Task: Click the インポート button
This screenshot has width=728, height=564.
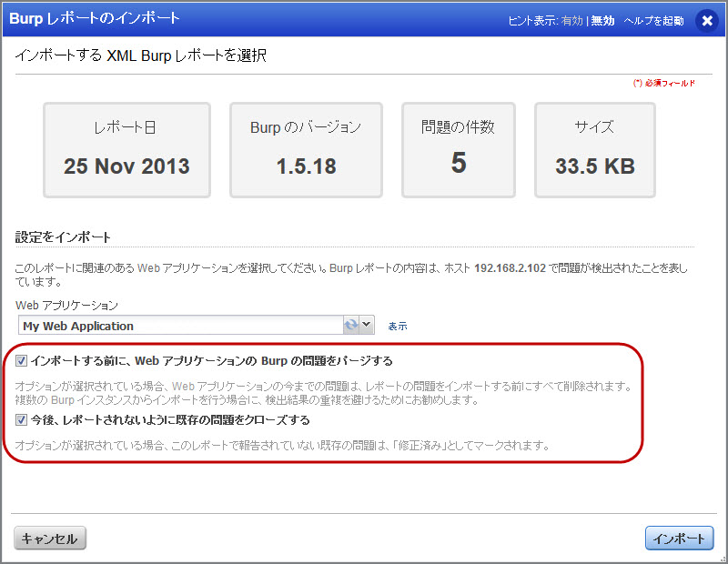Action: click(x=679, y=539)
